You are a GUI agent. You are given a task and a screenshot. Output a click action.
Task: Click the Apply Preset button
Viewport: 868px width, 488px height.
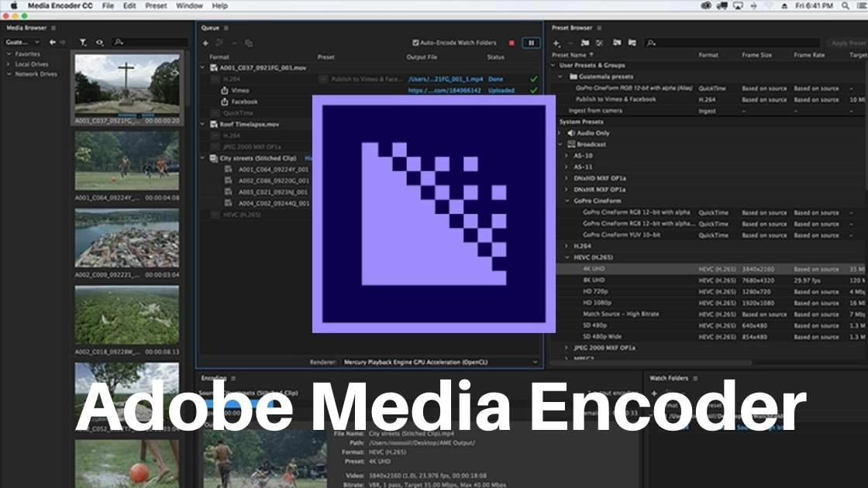(x=849, y=43)
